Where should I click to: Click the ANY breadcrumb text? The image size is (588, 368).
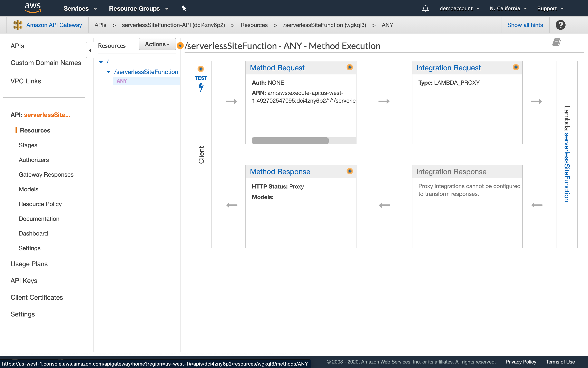tap(387, 25)
